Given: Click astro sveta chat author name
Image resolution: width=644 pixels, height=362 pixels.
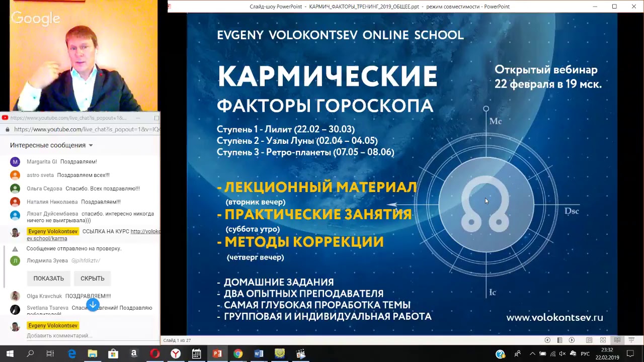Looking at the screenshot, I should 40,175.
